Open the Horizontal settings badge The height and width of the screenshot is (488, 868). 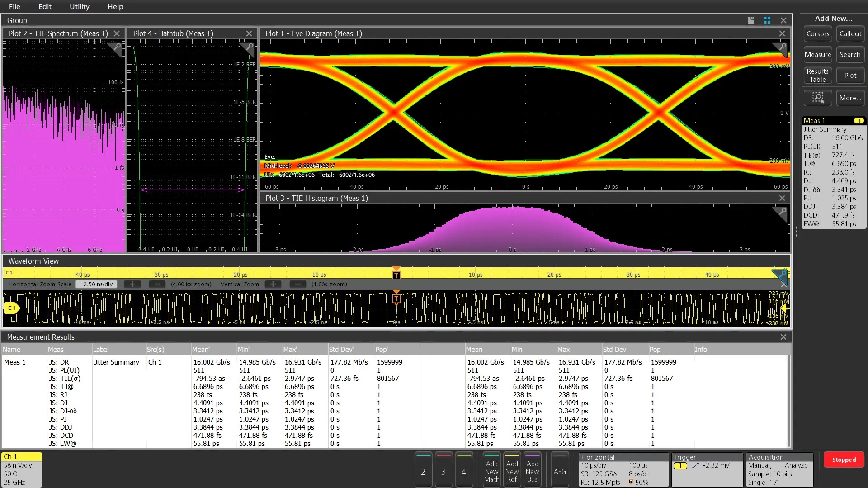[623, 470]
